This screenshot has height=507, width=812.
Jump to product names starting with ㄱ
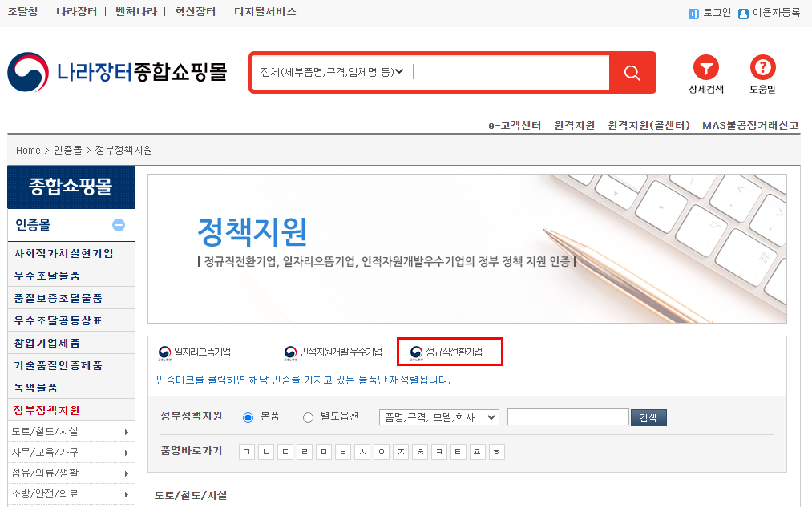click(247, 452)
